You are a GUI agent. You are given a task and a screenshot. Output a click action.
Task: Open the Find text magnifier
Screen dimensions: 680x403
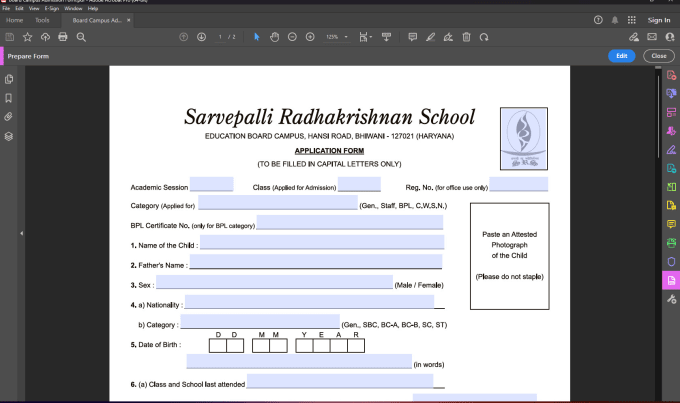[81, 37]
